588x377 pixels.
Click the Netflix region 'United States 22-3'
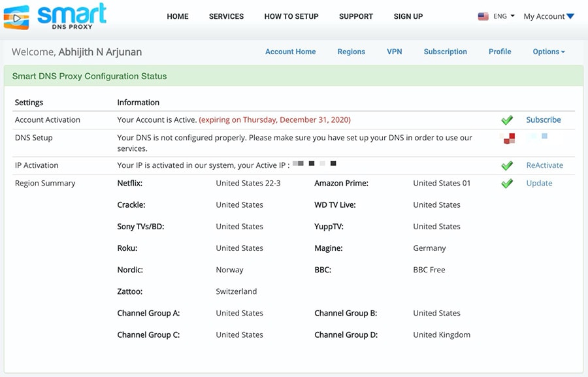[x=248, y=184]
